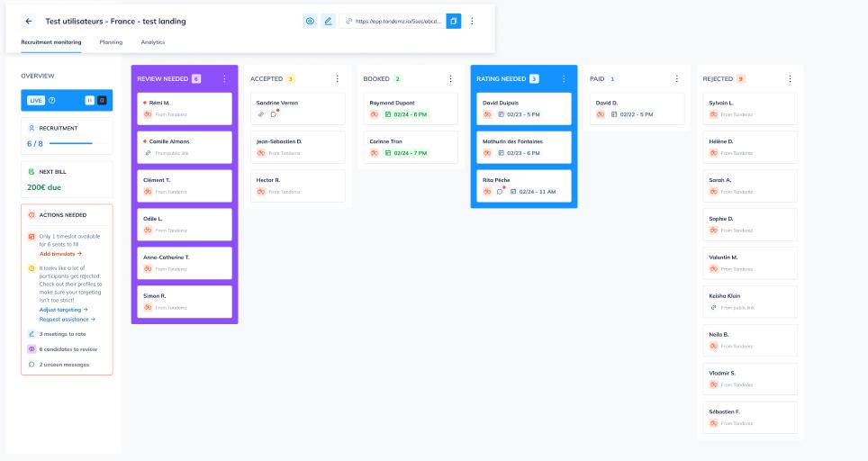Click the Tandemz icon on Raymond Dupont card

coord(375,114)
